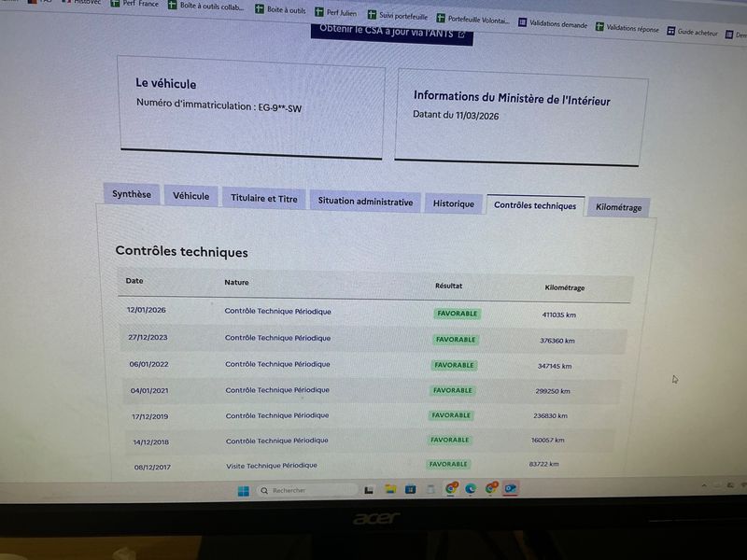The height and width of the screenshot is (560, 747).
Task: Click the Datant du 11/03/2026 text
Action: 456,115
